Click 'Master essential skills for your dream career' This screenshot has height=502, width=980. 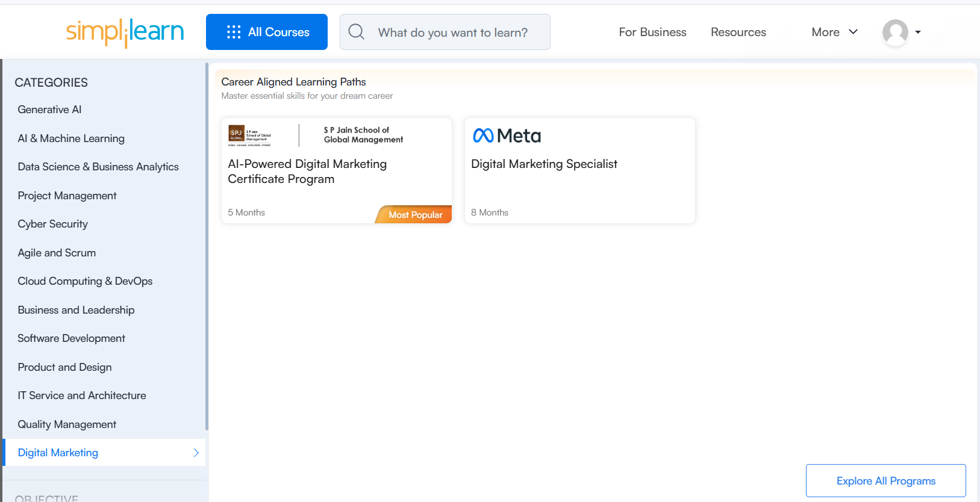tap(307, 96)
